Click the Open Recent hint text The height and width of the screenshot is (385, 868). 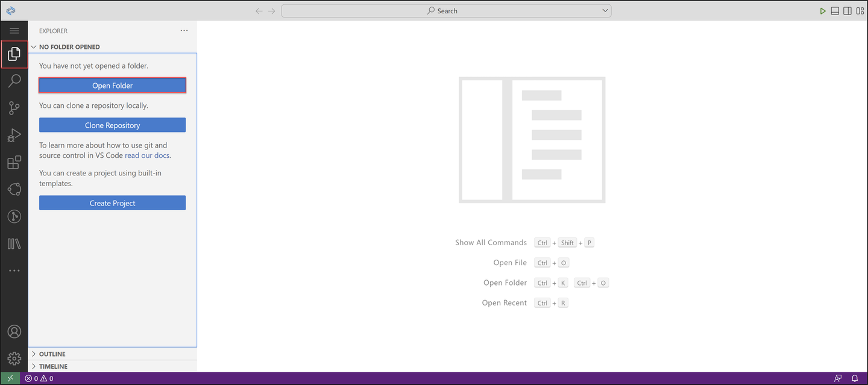pyautogui.click(x=505, y=302)
